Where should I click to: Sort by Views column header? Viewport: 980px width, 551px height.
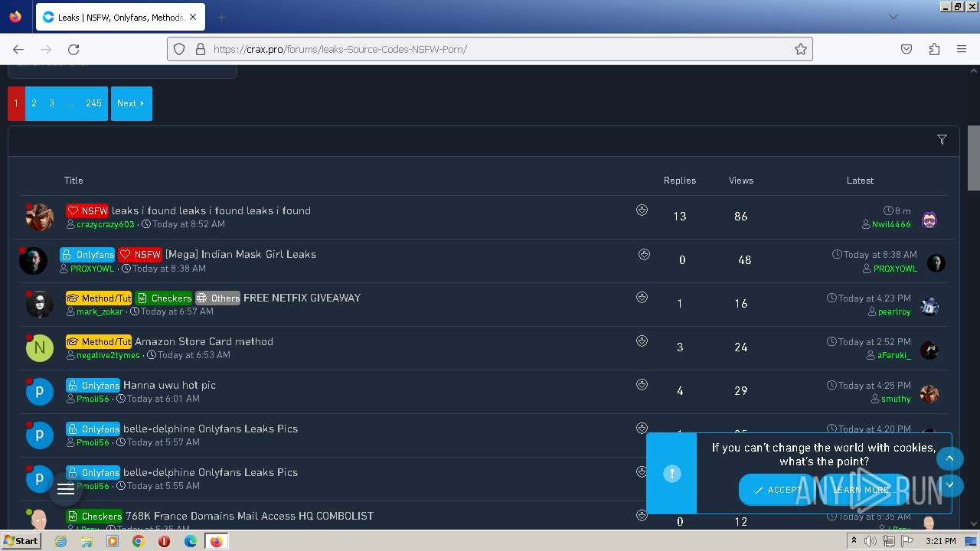pyautogui.click(x=741, y=181)
